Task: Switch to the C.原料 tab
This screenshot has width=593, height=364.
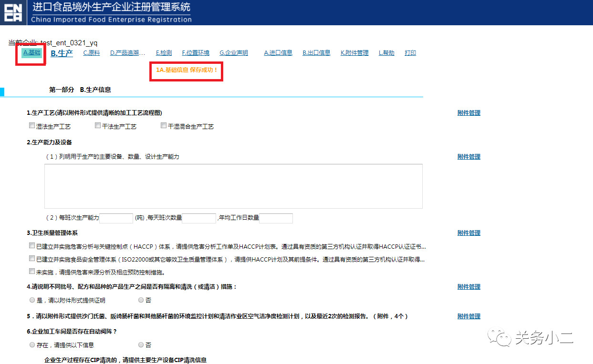Action: pyautogui.click(x=91, y=53)
